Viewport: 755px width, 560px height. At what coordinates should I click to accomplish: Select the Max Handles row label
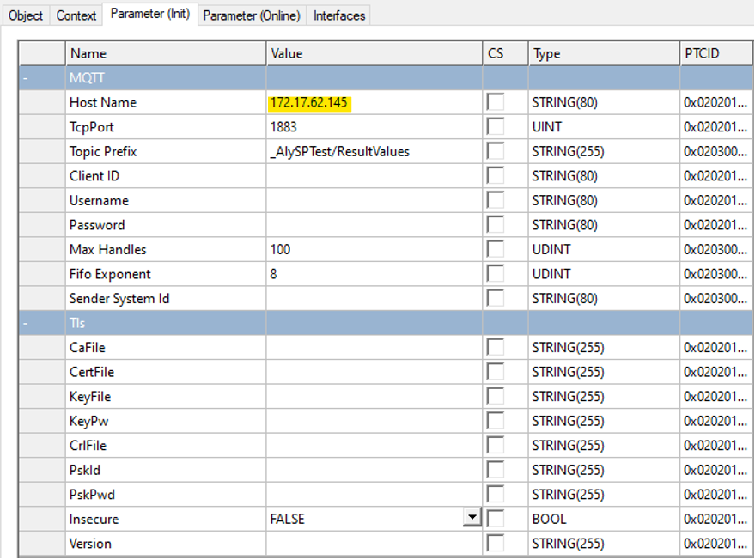point(107,249)
